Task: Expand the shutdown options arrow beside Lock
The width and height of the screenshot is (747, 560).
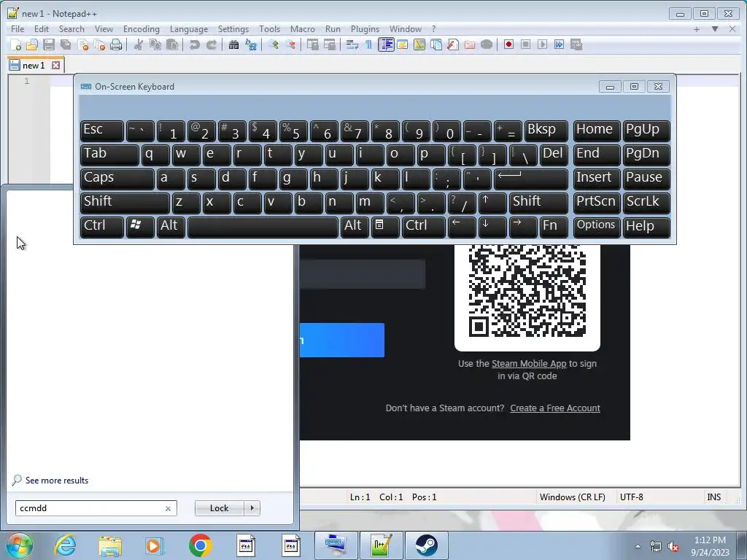Action: click(x=252, y=508)
